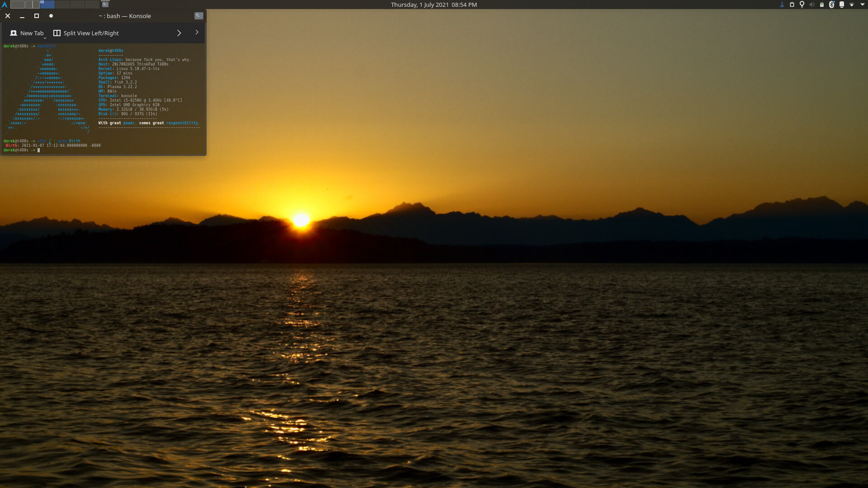Switch to the second virtual desktop in pager

[33, 5]
